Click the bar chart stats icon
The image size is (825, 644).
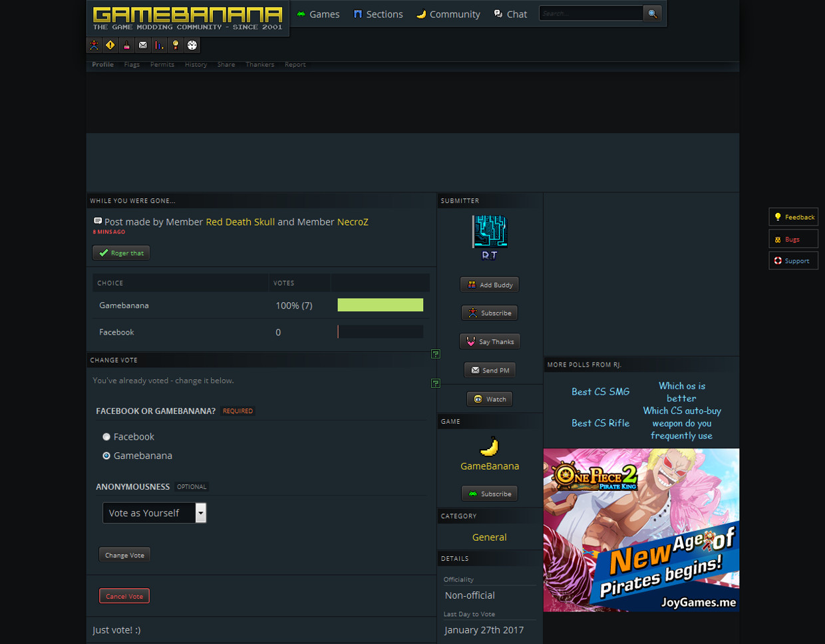click(x=160, y=45)
